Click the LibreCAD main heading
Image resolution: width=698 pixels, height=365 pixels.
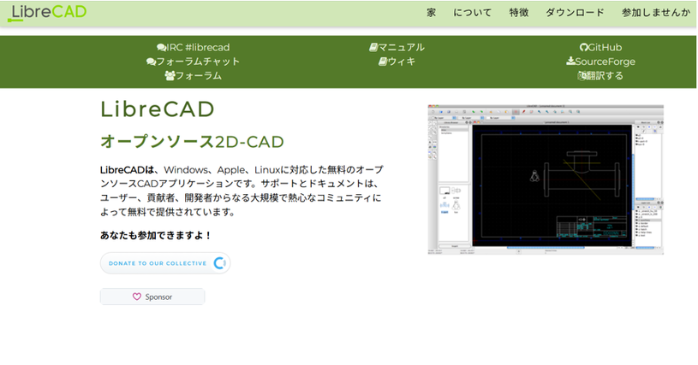[x=158, y=109]
